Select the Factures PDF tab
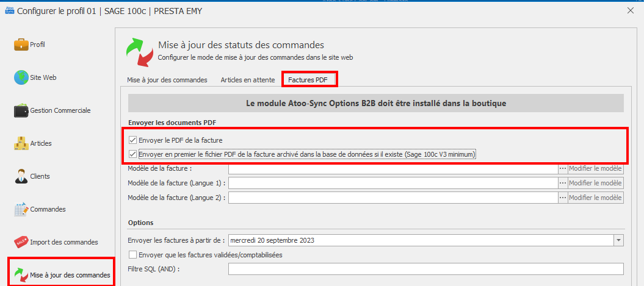 308,80
